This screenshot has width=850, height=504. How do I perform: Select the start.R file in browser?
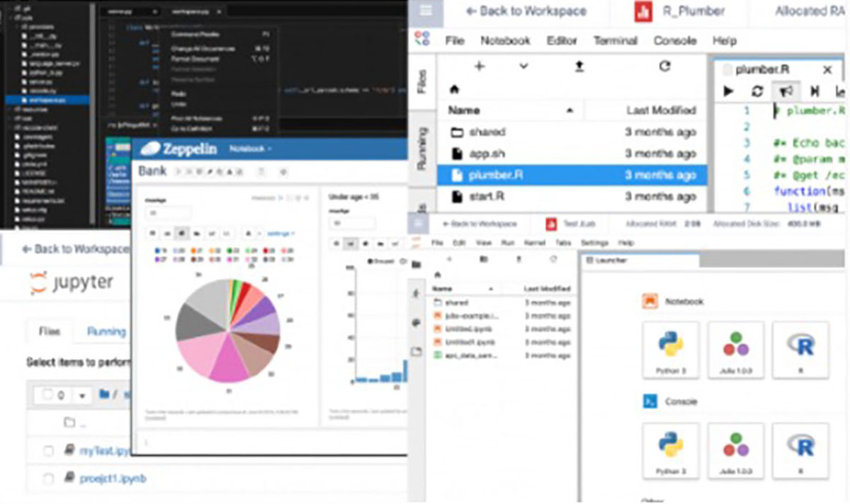tap(487, 195)
